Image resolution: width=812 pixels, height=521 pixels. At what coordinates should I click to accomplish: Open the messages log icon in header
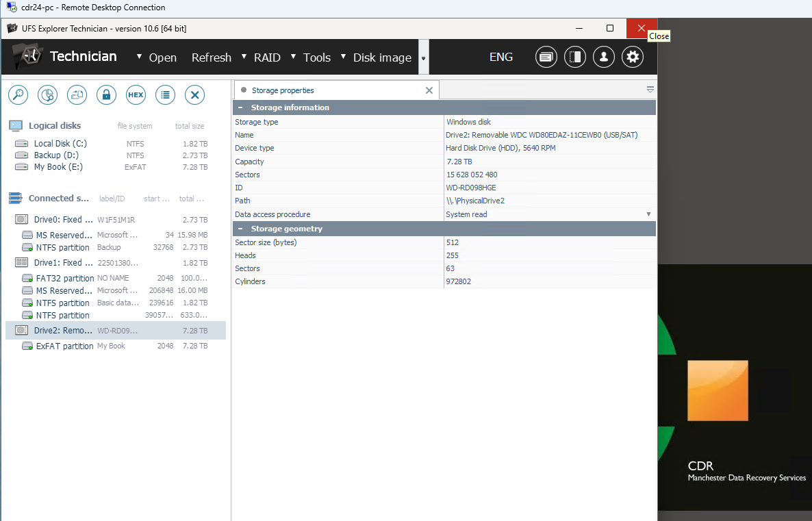tap(546, 57)
